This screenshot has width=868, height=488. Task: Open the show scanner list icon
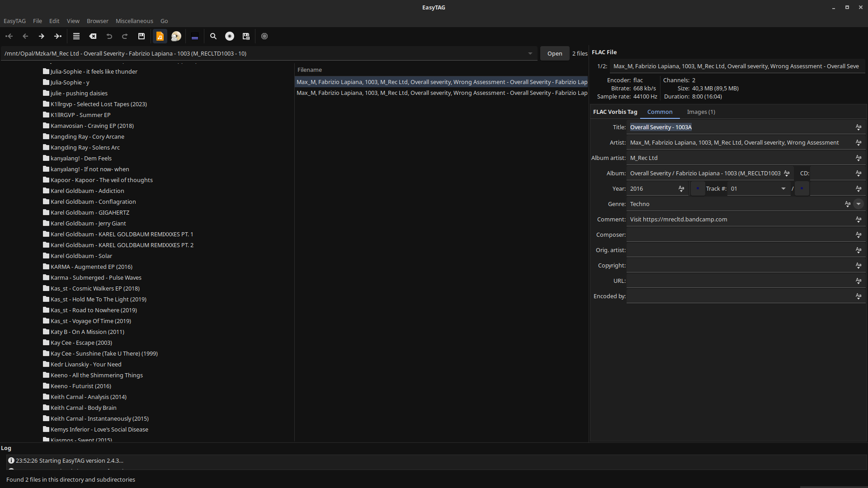coord(76,36)
